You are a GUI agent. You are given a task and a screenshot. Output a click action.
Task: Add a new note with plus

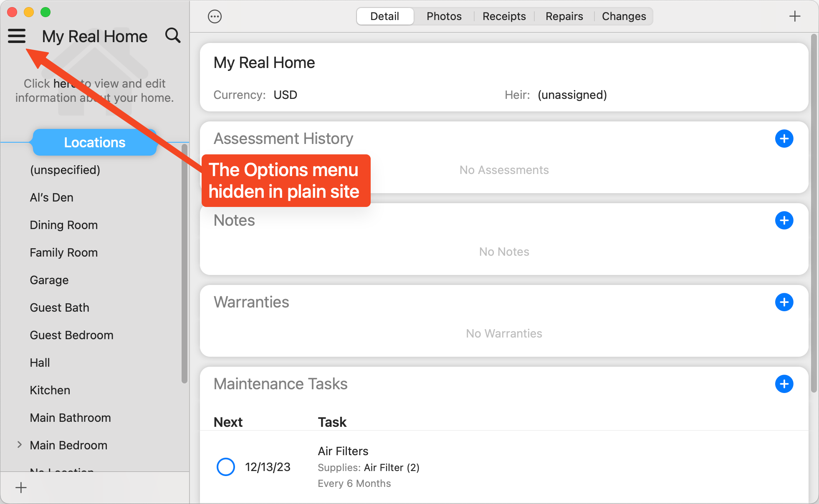(784, 220)
